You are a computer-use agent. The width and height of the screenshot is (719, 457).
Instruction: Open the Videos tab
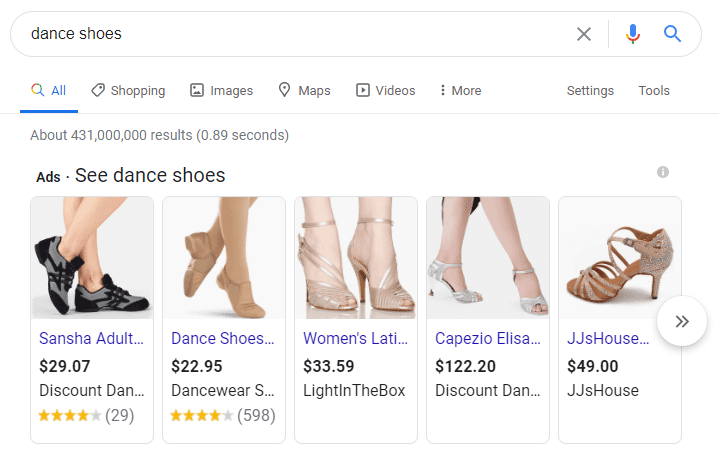[x=386, y=90]
